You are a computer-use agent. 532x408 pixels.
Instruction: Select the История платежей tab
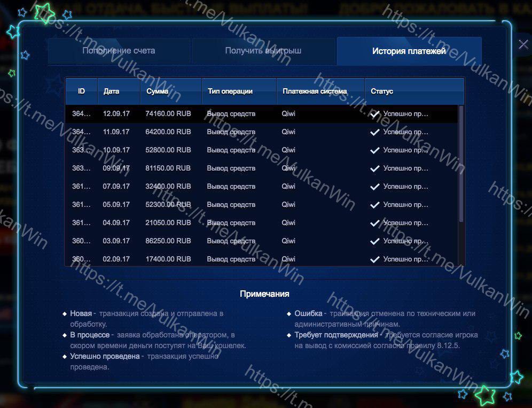[409, 51]
